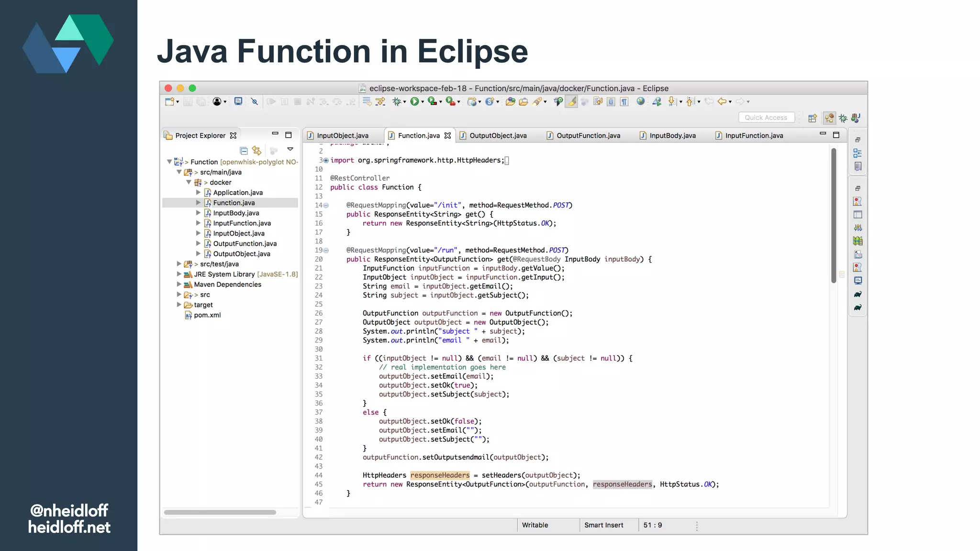980x551 pixels.
Task: Toggle Mark Occurrences highlighter button
Action: 571,101
